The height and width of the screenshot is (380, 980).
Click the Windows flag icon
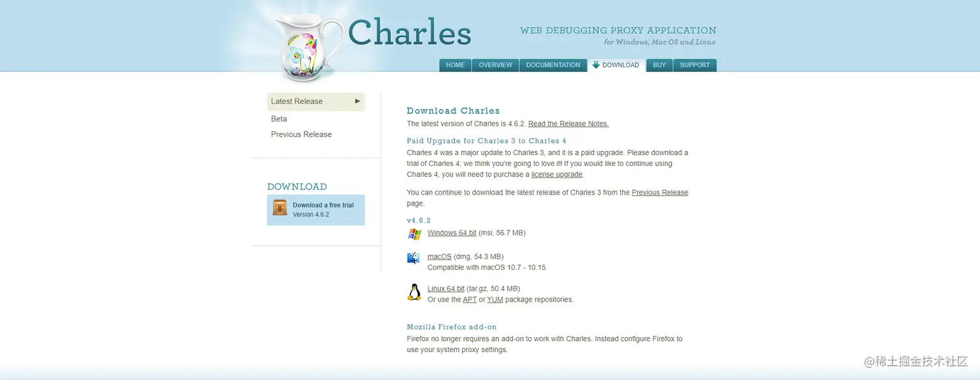click(414, 234)
